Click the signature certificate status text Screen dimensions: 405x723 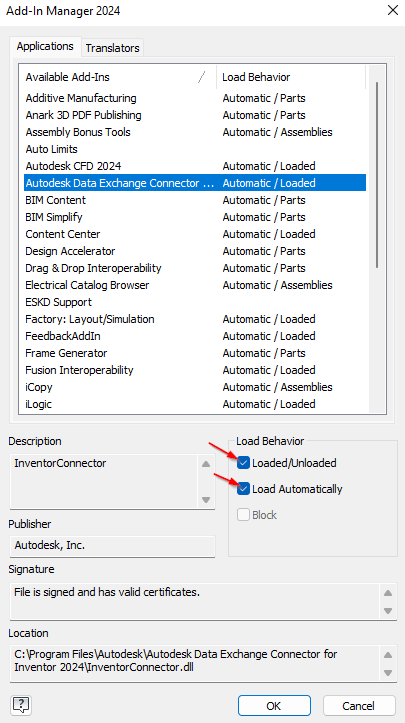click(107, 592)
